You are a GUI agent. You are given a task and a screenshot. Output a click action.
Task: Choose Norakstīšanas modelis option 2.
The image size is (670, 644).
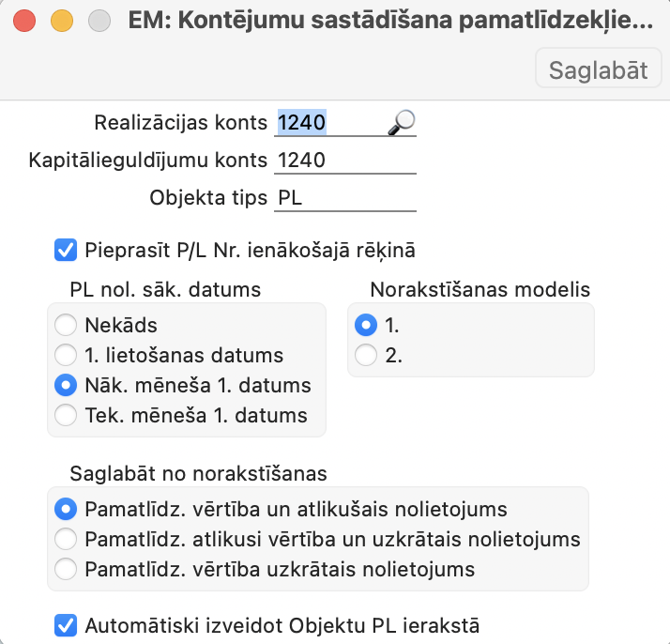pos(366,355)
